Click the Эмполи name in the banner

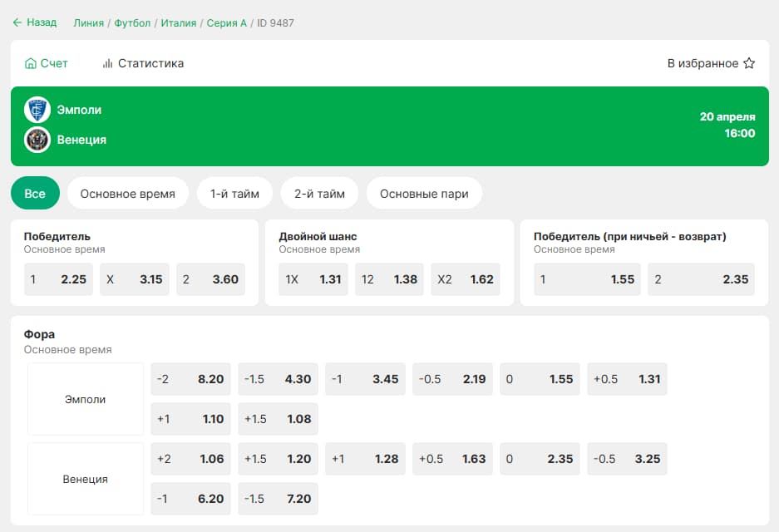(79, 110)
